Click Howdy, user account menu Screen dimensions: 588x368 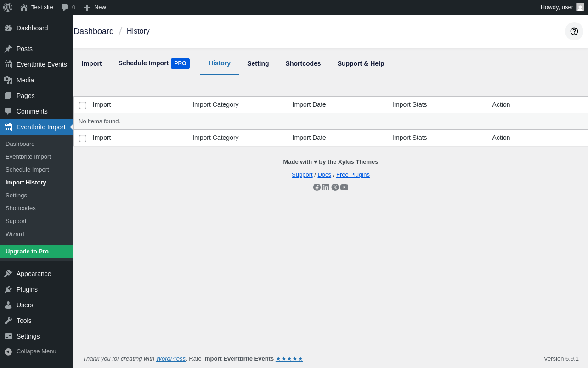coord(562,7)
